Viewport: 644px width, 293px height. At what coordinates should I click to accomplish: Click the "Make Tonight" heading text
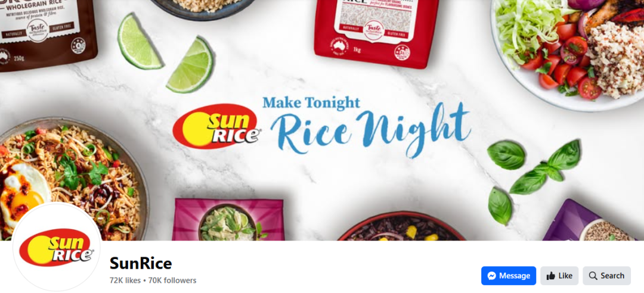pyautogui.click(x=311, y=102)
